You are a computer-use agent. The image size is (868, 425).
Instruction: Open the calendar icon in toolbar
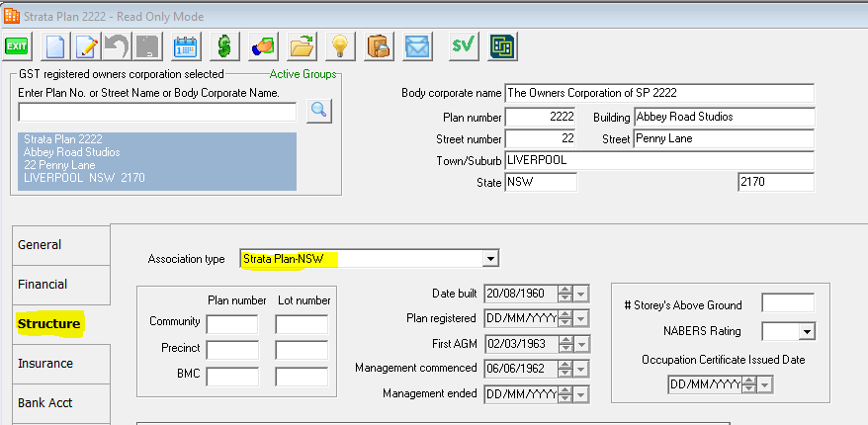186,47
